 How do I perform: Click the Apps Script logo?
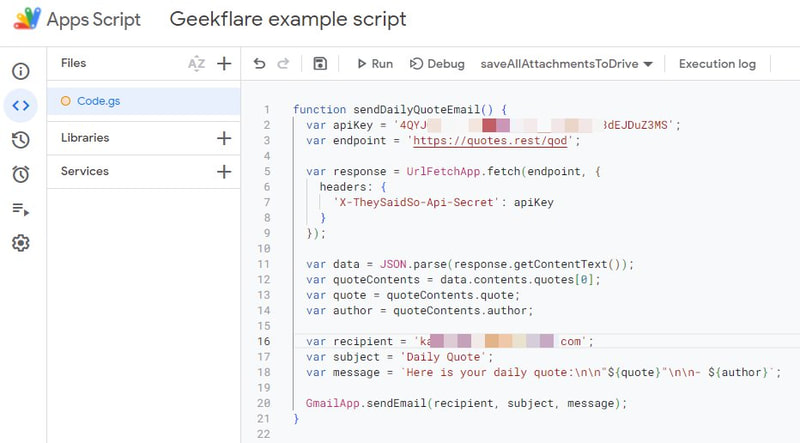tap(27, 19)
